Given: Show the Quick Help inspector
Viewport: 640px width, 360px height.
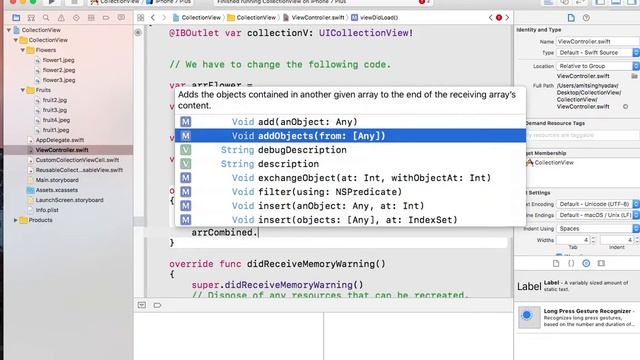Looking at the screenshot, I should (586, 18).
